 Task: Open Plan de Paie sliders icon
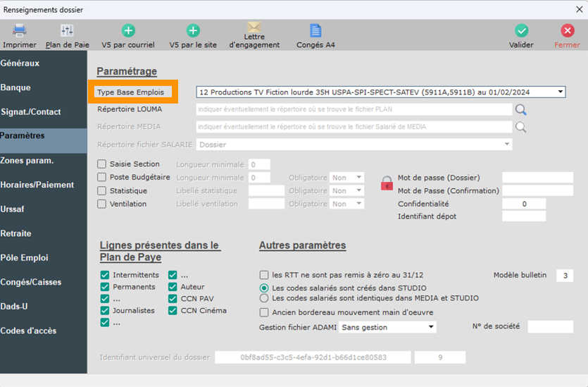pos(67,31)
